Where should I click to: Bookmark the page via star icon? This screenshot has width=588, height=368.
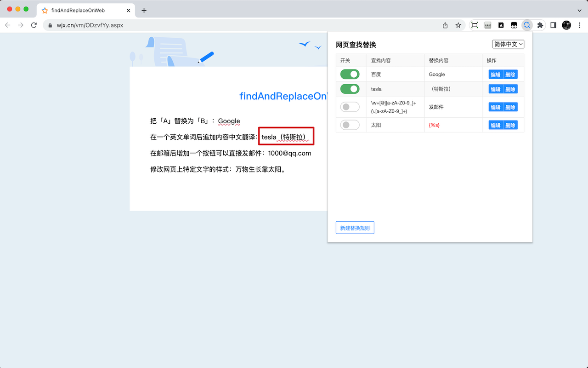[458, 25]
